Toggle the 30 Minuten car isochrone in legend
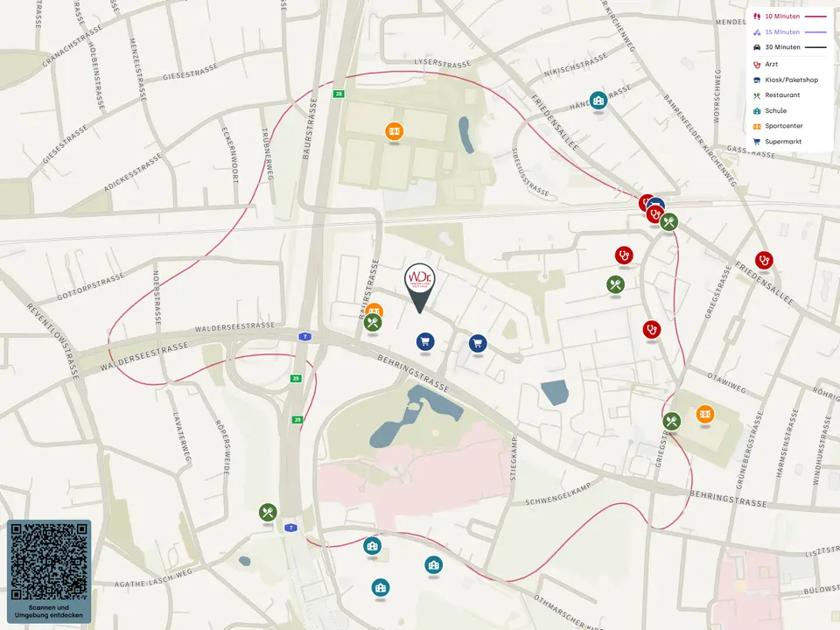 (789, 47)
